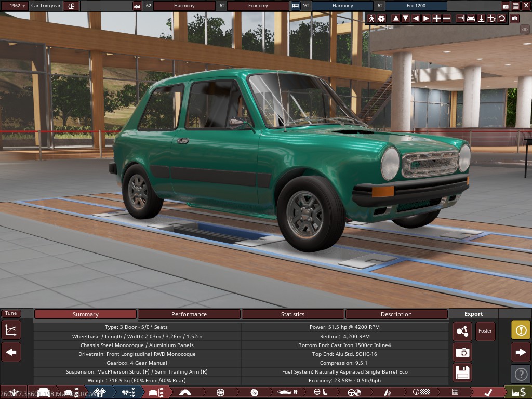
Task: Save with the floppy disk icon
Action: [x=462, y=373]
